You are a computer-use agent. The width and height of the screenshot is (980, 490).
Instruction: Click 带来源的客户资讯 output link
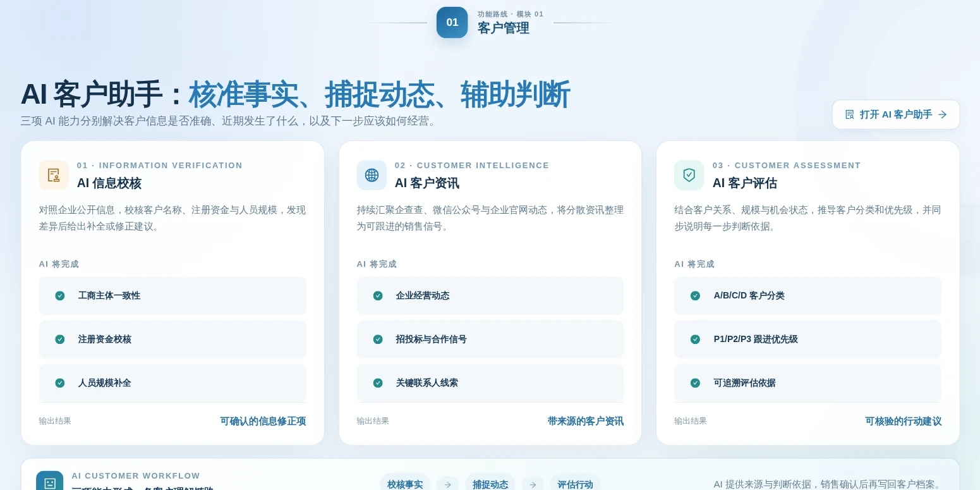coord(586,421)
